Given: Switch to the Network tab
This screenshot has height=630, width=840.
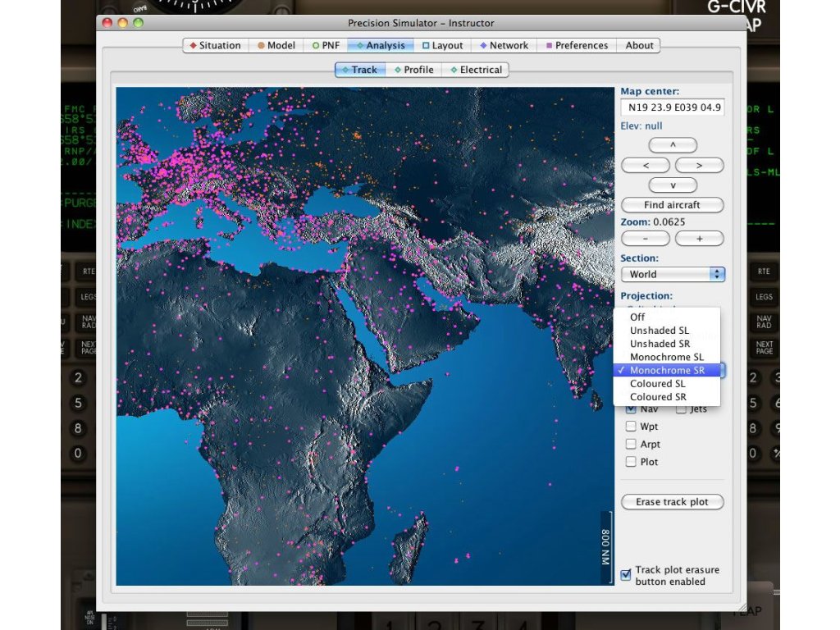Looking at the screenshot, I should coord(504,46).
